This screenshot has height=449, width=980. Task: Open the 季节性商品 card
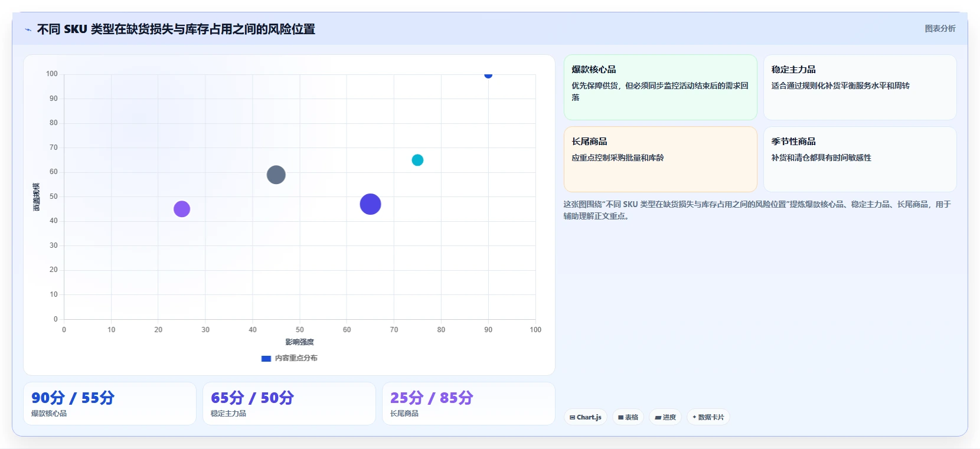[x=860, y=159]
